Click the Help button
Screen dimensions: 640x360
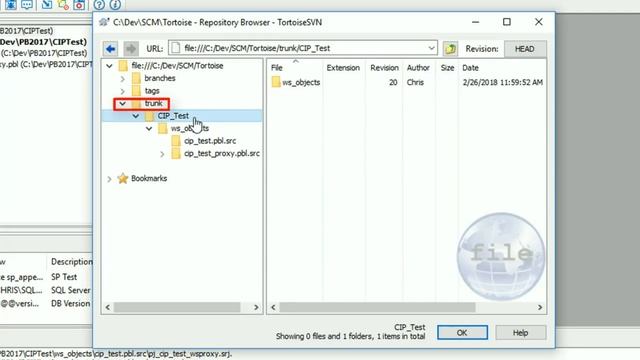click(x=520, y=333)
